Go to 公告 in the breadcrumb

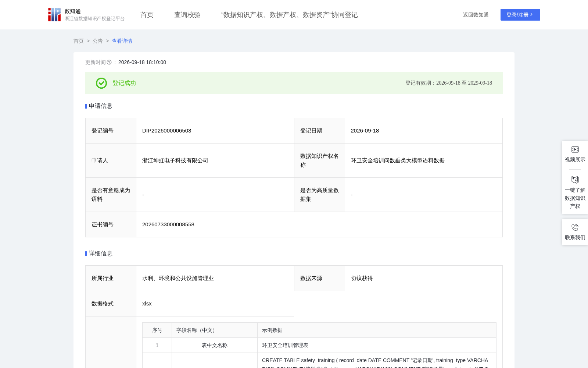tap(98, 41)
